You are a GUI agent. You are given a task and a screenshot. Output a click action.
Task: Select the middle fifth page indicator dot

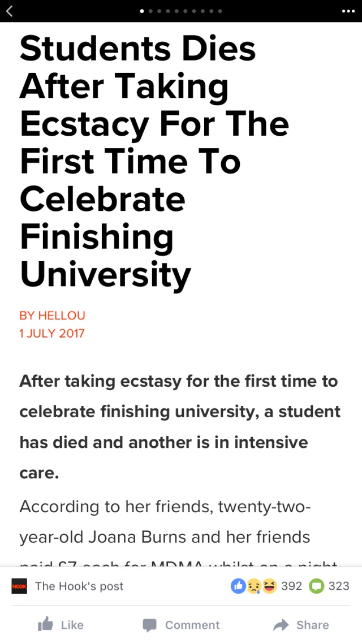coord(177,11)
